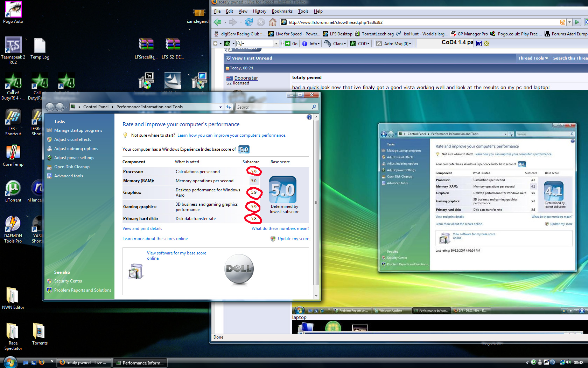The width and height of the screenshot is (588, 368).
Task: Open the Pogo Auto desktop shortcut
Action: [13, 12]
